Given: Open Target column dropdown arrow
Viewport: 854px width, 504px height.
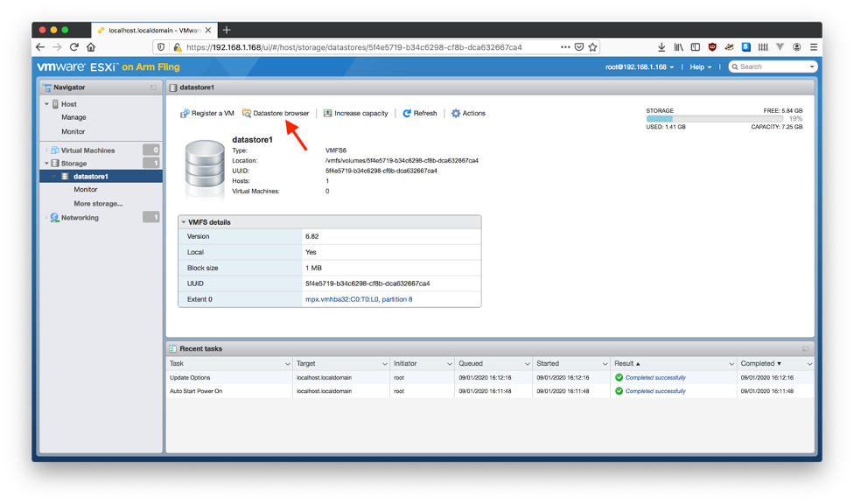Looking at the screenshot, I should pos(384,364).
